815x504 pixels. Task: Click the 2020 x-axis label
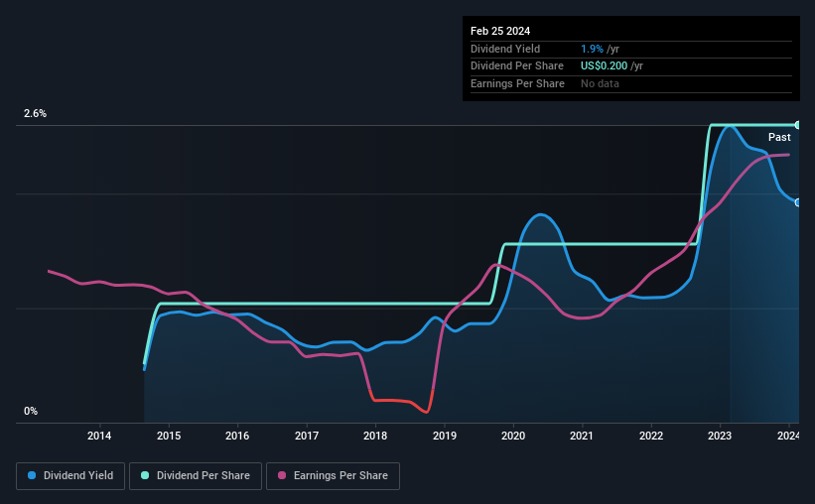click(x=513, y=436)
